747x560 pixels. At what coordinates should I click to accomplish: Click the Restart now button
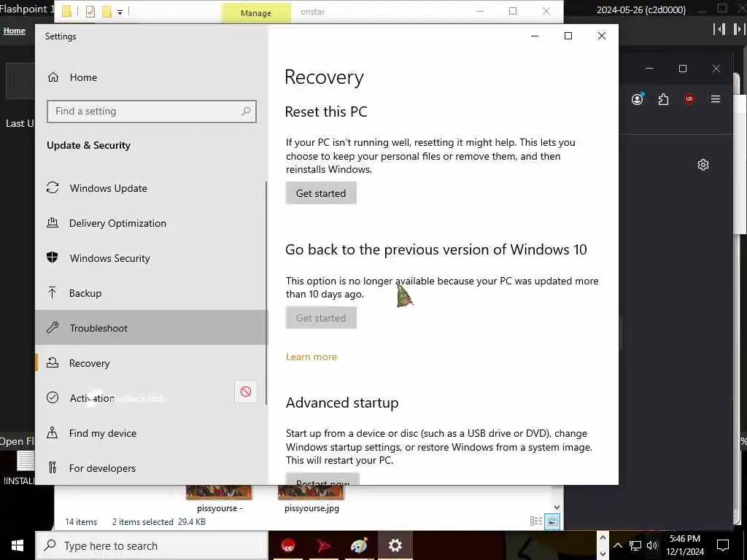point(322,479)
